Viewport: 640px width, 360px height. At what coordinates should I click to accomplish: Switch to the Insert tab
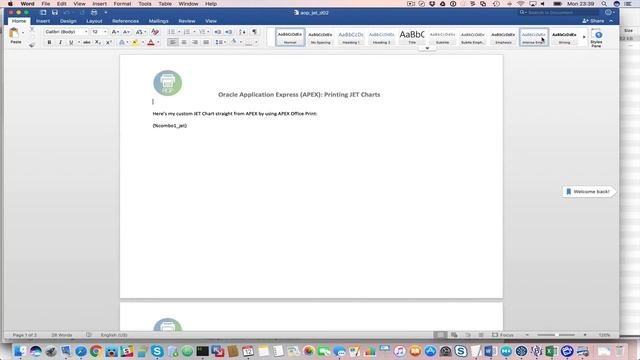click(x=43, y=21)
